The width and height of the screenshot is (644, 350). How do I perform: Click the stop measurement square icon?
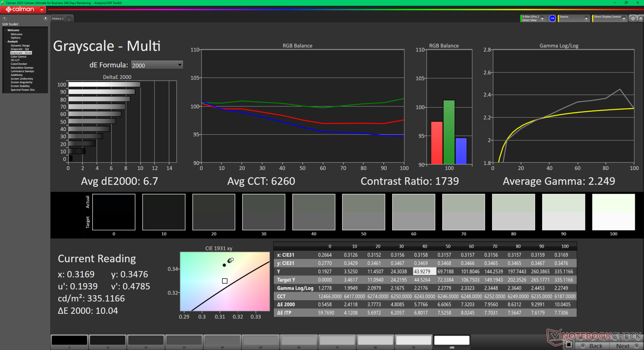(x=569, y=344)
